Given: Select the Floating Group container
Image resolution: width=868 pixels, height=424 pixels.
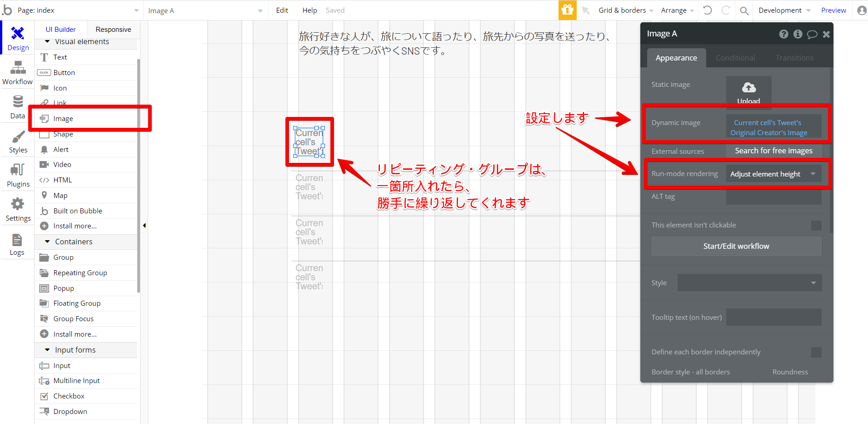Looking at the screenshot, I should [86, 303].
